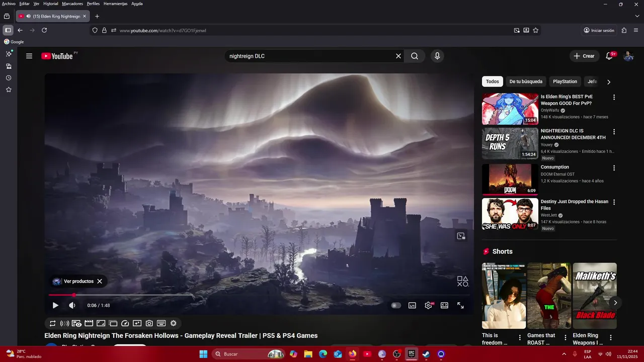Viewport: 644px width, 362px height.
Task: Open the YouTube guide hamburger menu
Action: pos(29,56)
